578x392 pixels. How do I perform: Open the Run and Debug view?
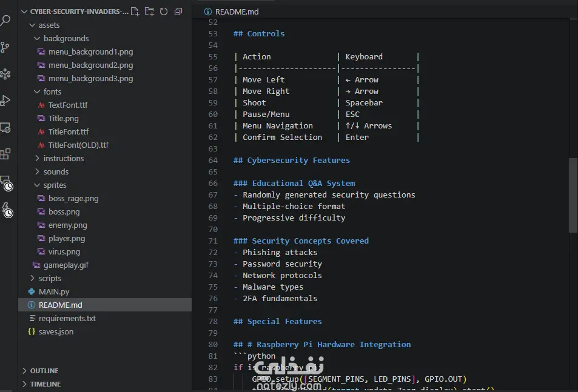tap(5, 101)
